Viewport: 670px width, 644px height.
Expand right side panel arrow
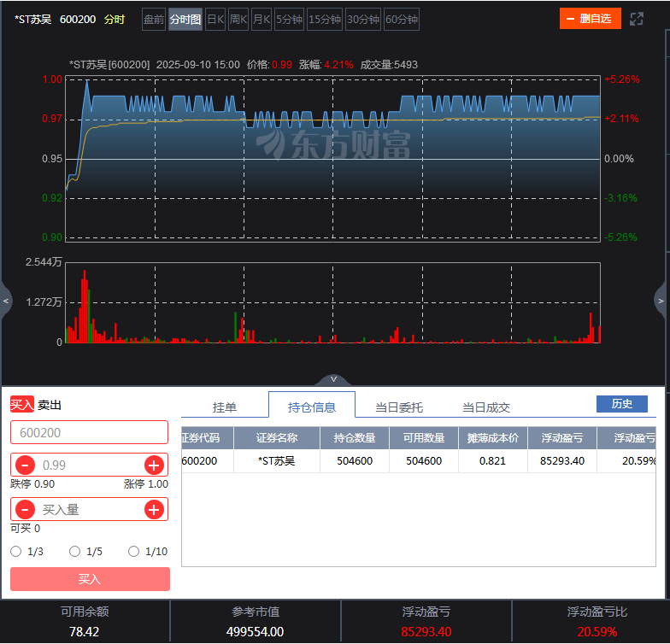coord(661,301)
